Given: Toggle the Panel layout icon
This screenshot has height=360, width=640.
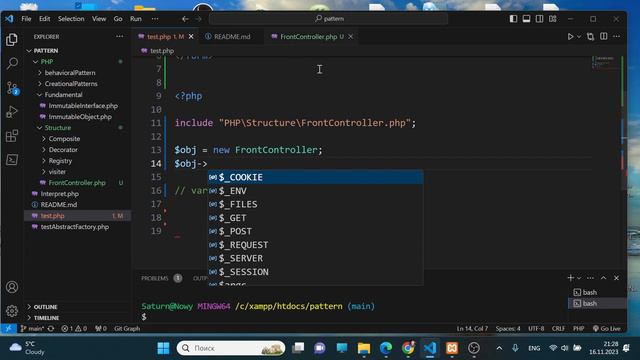Looking at the screenshot, I should [527, 19].
